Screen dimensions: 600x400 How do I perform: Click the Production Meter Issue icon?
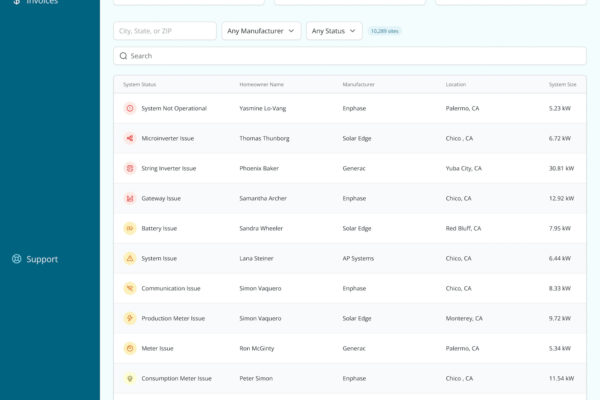(130, 318)
